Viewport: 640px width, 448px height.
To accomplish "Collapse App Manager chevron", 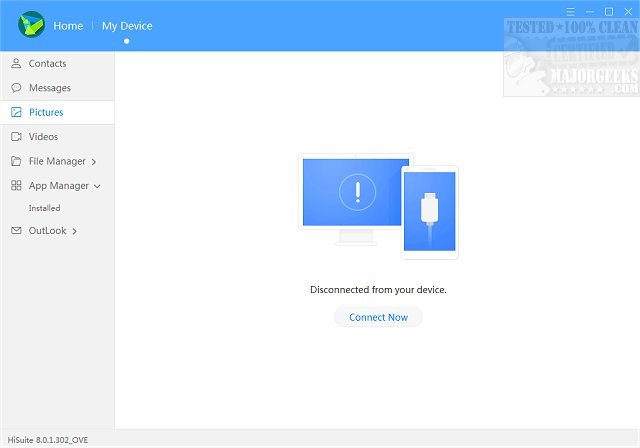I will (97, 186).
